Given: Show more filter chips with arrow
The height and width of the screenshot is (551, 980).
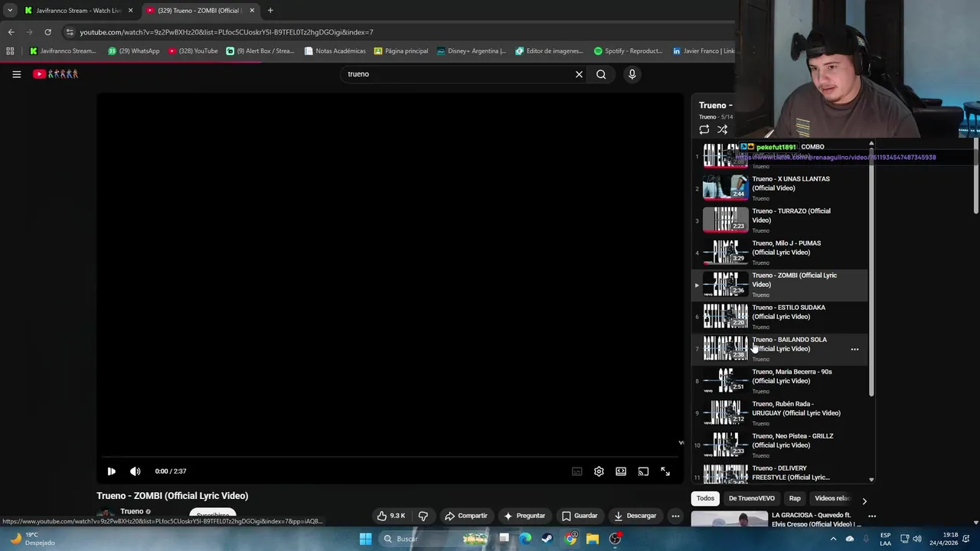Looking at the screenshot, I should (x=864, y=501).
